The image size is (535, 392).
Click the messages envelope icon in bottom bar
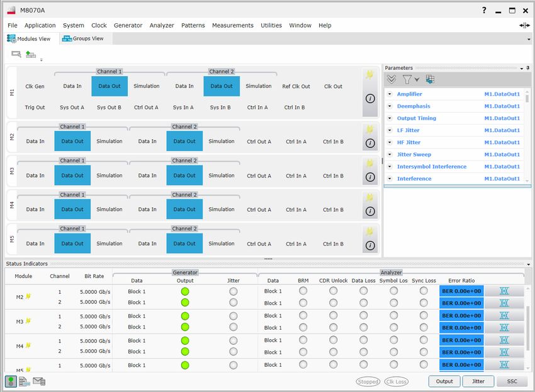tap(39, 381)
